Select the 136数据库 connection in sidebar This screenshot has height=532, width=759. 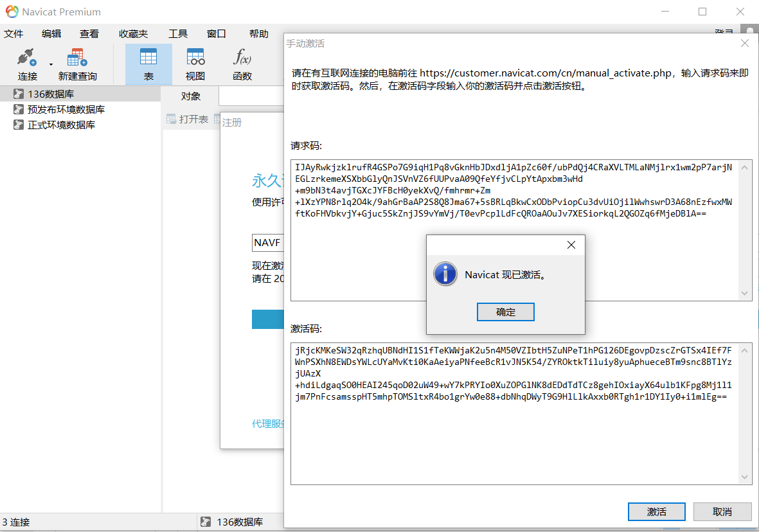click(80, 94)
